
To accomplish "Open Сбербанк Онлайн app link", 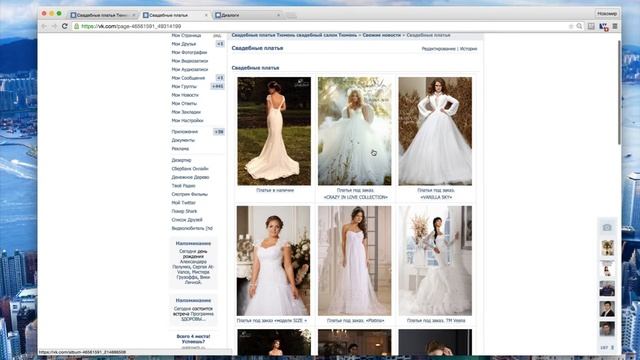I will pos(190,169).
